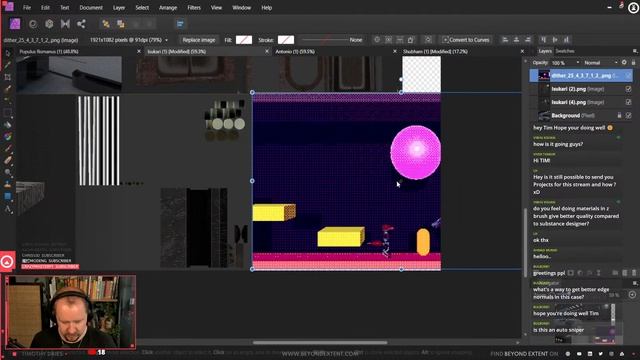The width and height of the screenshot is (640, 360).
Task: Click the Fill color swatch
Action: coord(244,40)
